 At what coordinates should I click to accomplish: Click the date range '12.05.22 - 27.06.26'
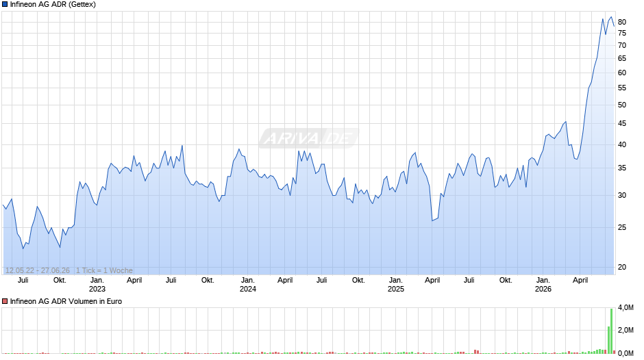[x=38, y=270]
